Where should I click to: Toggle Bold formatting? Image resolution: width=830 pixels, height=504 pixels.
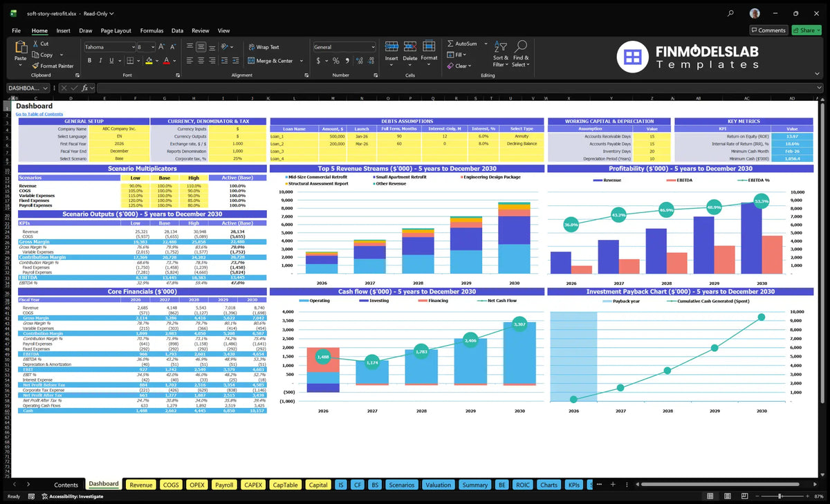pos(89,61)
